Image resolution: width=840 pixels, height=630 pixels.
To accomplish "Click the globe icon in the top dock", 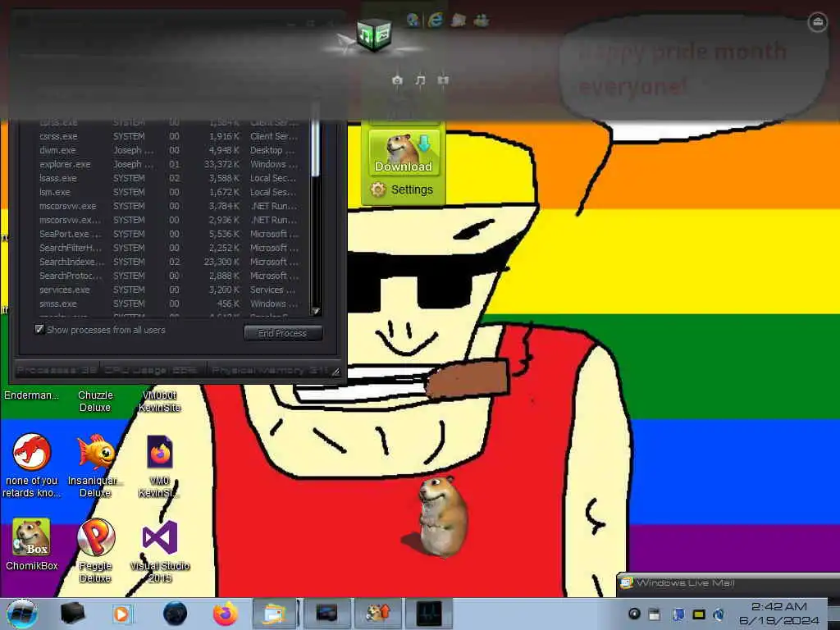I will [413, 21].
